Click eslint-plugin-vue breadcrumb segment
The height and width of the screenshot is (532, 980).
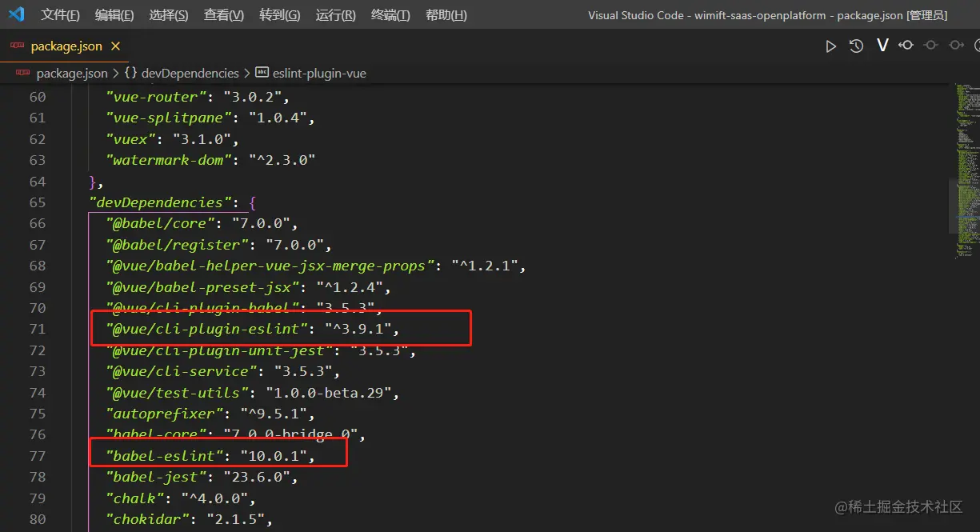[x=319, y=73]
